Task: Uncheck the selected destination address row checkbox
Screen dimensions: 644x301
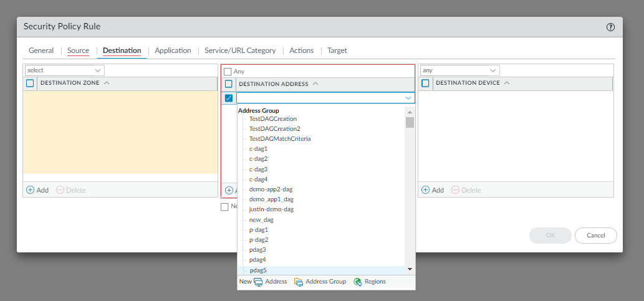Action: (x=228, y=98)
